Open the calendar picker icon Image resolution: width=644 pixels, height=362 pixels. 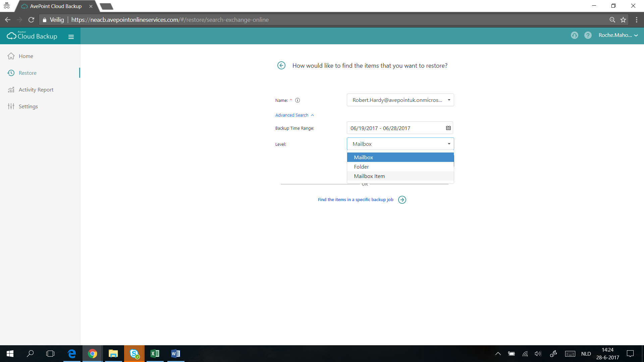point(448,128)
